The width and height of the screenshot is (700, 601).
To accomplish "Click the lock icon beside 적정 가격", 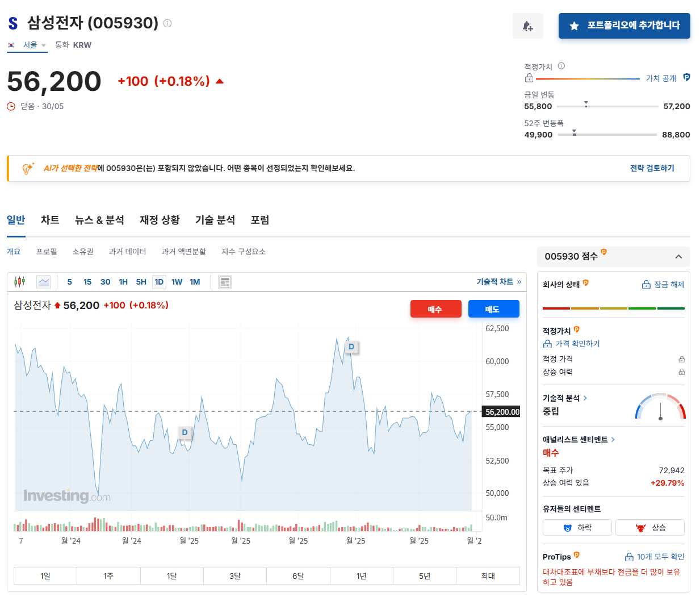I will click(x=682, y=359).
